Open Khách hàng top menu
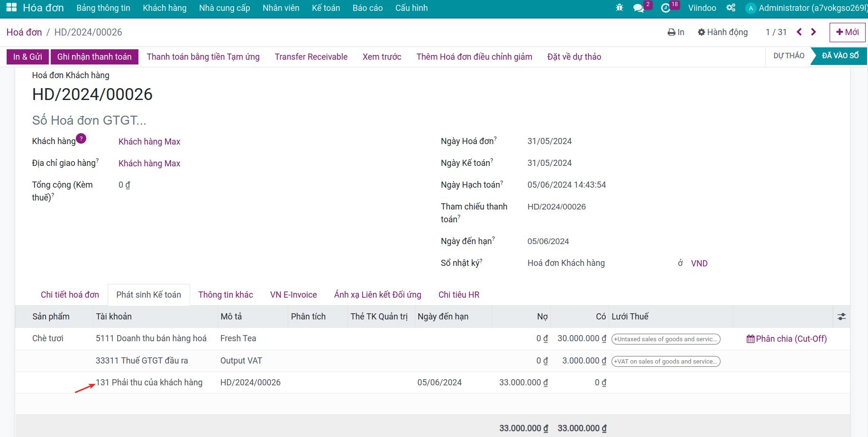 [x=164, y=8]
